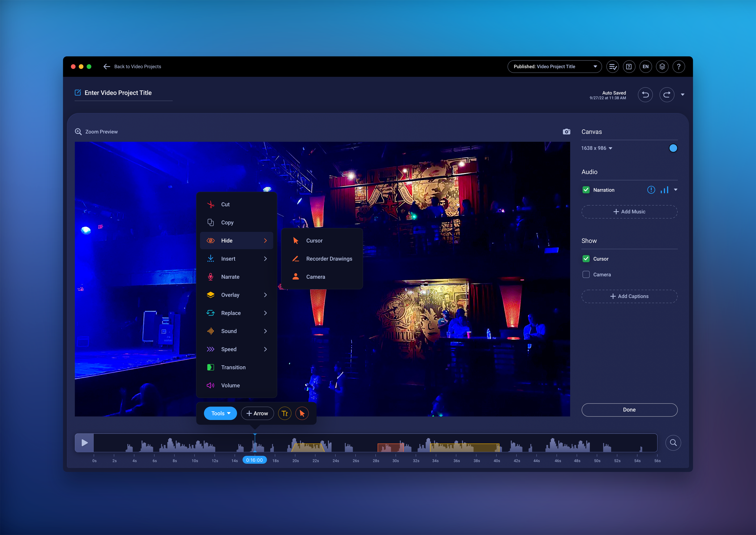
Task: Expand the Overlay submenu
Action: tap(230, 295)
